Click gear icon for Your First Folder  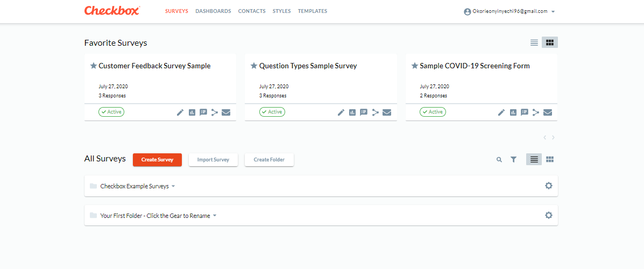pyautogui.click(x=548, y=215)
